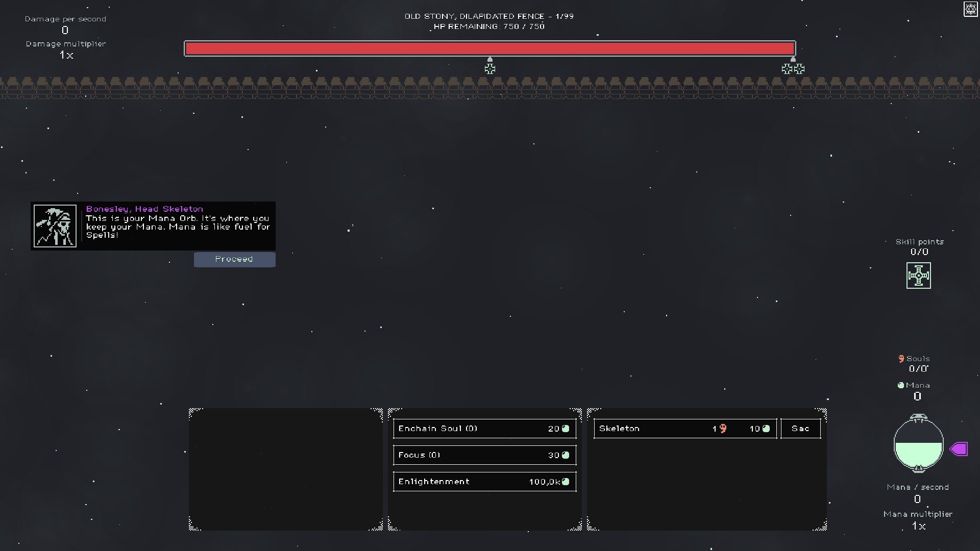The height and width of the screenshot is (551, 980).
Task: Select the Enchain Soul spell (20 mana)
Action: click(x=483, y=428)
